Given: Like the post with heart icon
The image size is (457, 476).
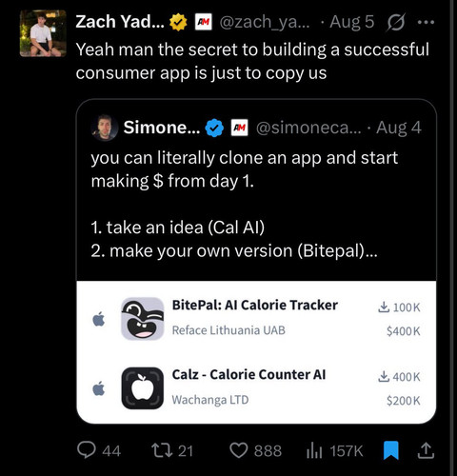Looking at the screenshot, I should click(239, 450).
